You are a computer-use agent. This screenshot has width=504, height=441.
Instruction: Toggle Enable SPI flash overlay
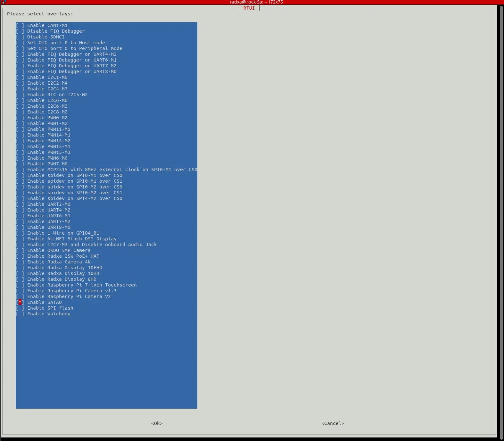click(20, 308)
